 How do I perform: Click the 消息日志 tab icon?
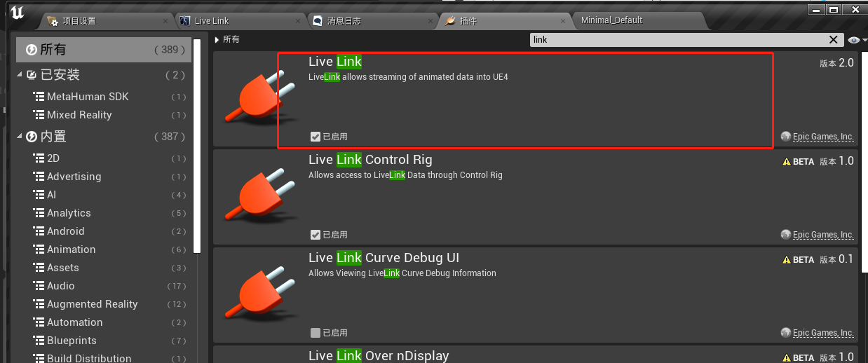[318, 21]
